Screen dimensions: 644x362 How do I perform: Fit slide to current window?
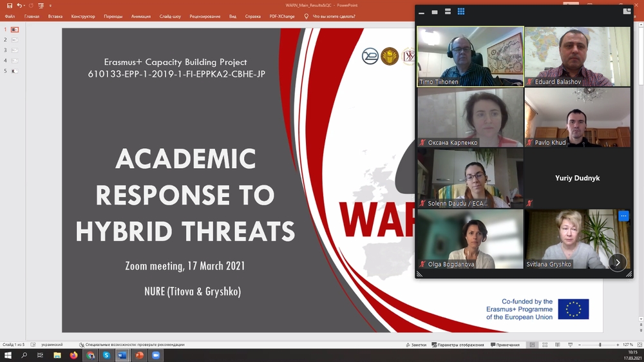point(639,345)
